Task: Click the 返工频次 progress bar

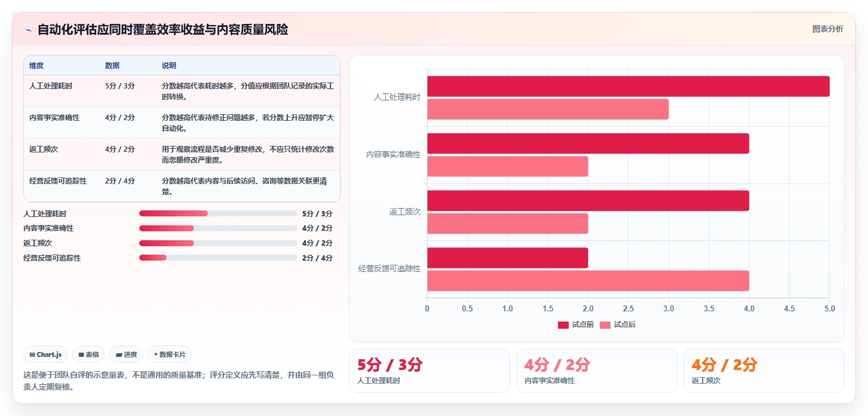Action: coord(218,243)
